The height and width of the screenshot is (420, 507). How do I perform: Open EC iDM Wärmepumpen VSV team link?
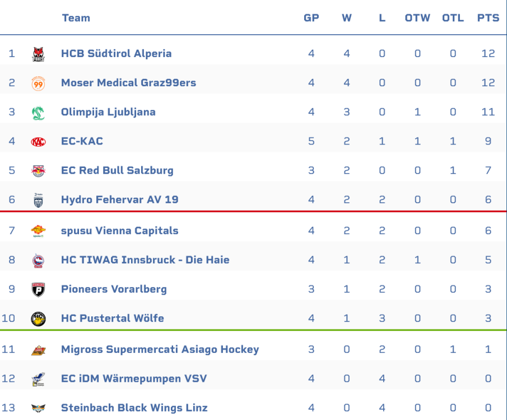coord(133,379)
